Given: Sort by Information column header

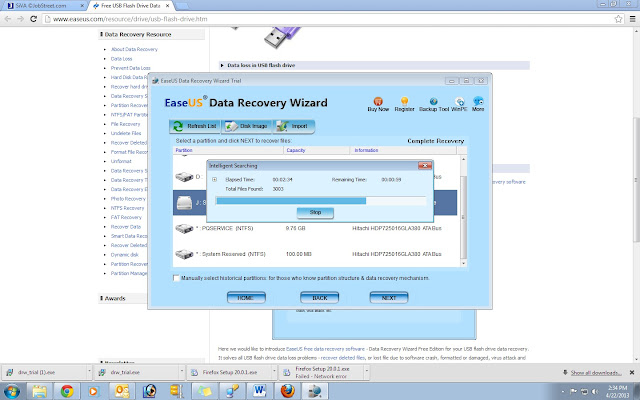Looking at the screenshot, I should [403, 150].
